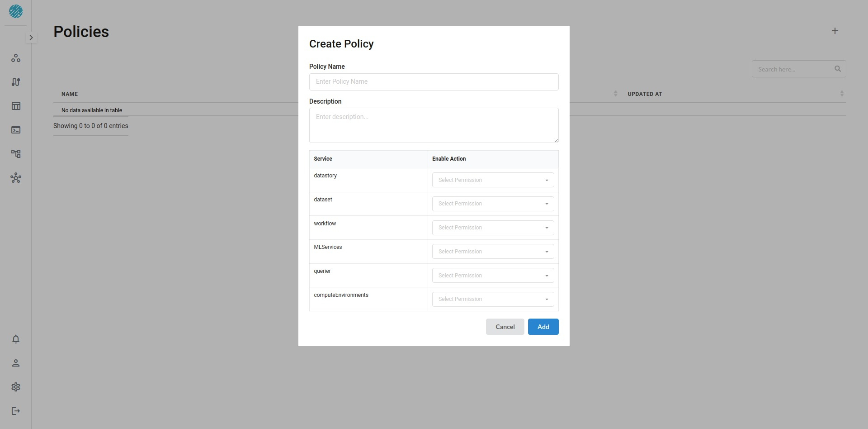The width and height of the screenshot is (868, 429).
Task: Click the Create Policy dialog title
Action: point(341,44)
